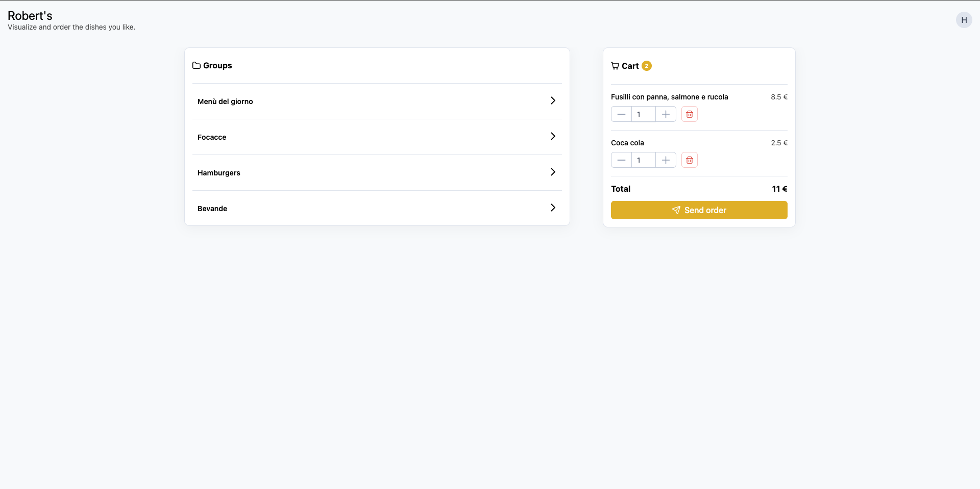980x489 pixels.
Task: Click the 11 € total amount
Action: coord(779,189)
